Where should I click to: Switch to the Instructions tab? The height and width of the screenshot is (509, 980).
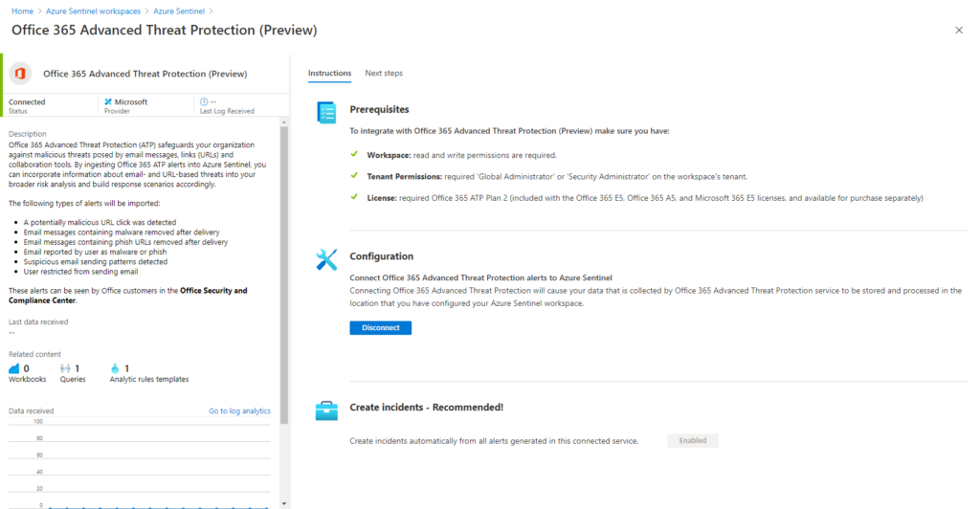pos(329,73)
